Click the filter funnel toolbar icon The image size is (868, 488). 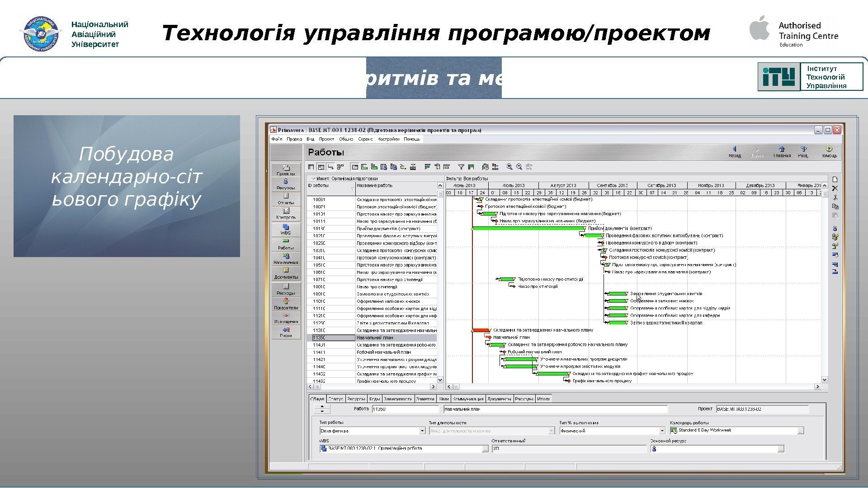coord(461,167)
